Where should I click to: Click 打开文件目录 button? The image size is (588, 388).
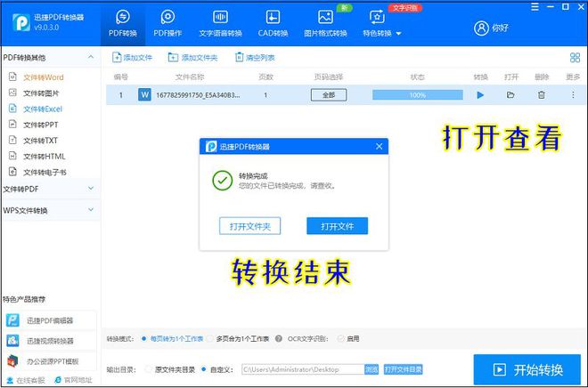tap(403, 369)
